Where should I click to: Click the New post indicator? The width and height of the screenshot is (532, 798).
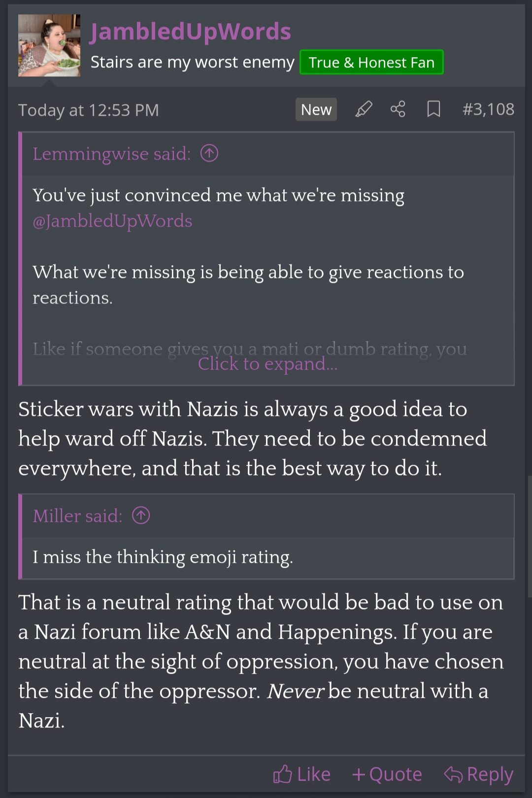(x=316, y=109)
